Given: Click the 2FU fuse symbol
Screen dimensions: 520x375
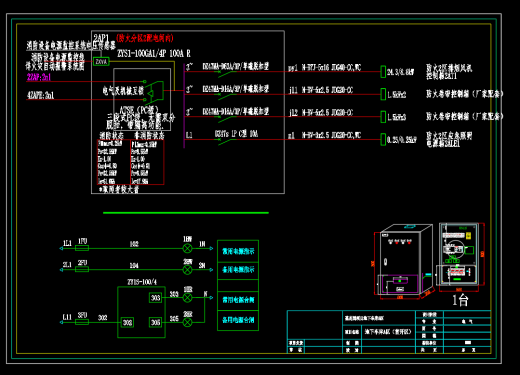Looking at the screenshot, I should tap(82, 269).
